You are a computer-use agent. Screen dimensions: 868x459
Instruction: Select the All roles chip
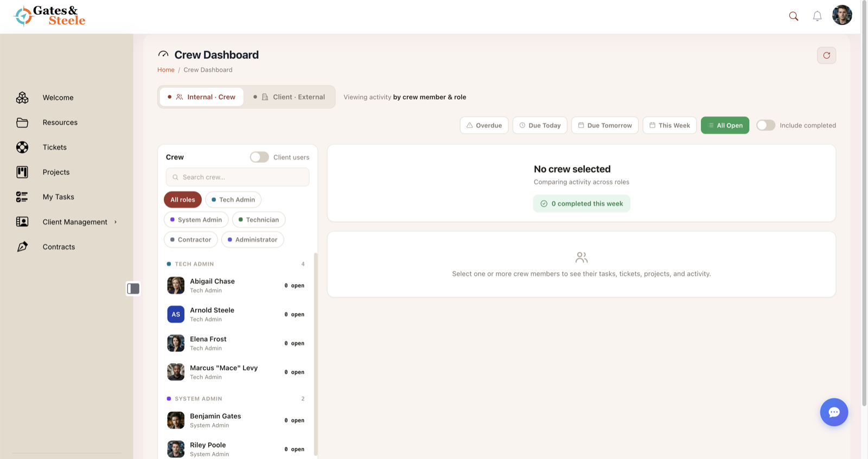tap(183, 200)
